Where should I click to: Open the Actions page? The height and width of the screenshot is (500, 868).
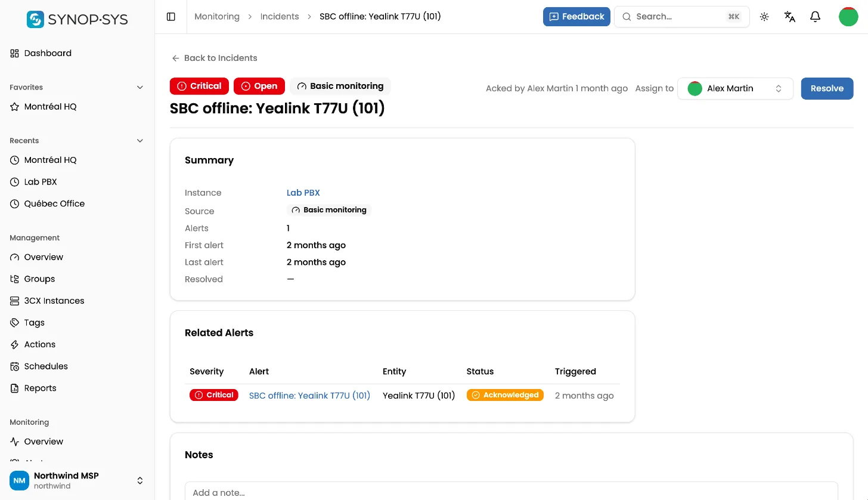click(40, 344)
